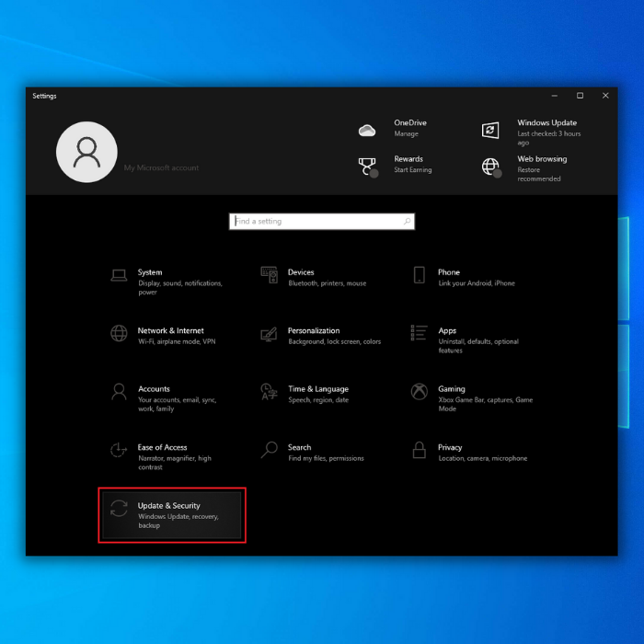The height and width of the screenshot is (644, 644).
Task: Open the Update & Security arrows icon
Action: coord(119,508)
